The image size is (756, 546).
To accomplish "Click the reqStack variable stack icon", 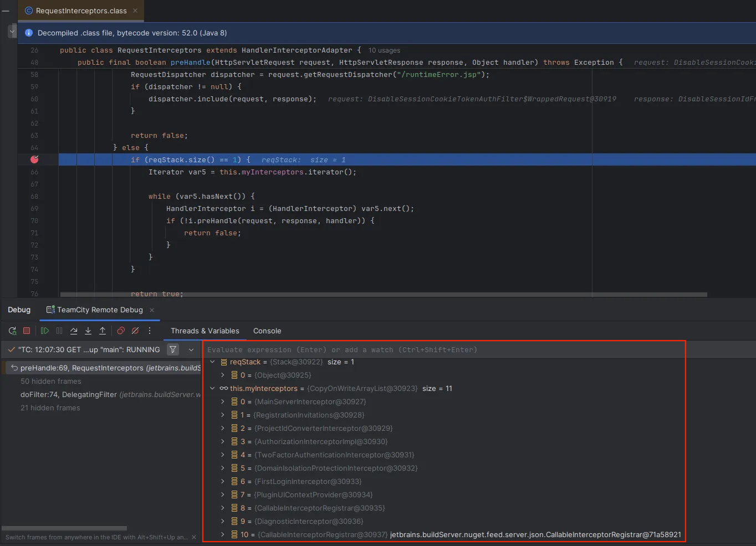I will tap(224, 362).
